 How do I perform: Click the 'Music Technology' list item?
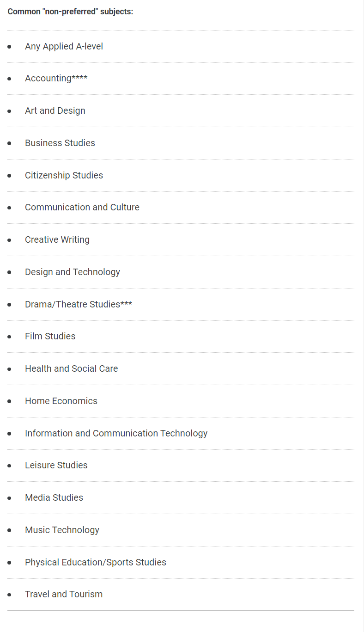click(62, 530)
